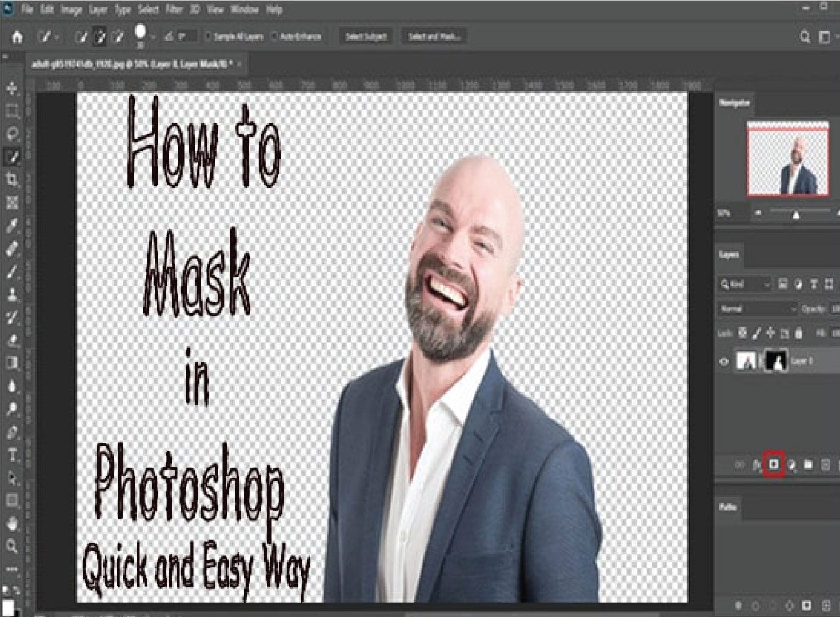
Task: Toggle Lock image pixels brush icon
Action: (x=757, y=332)
